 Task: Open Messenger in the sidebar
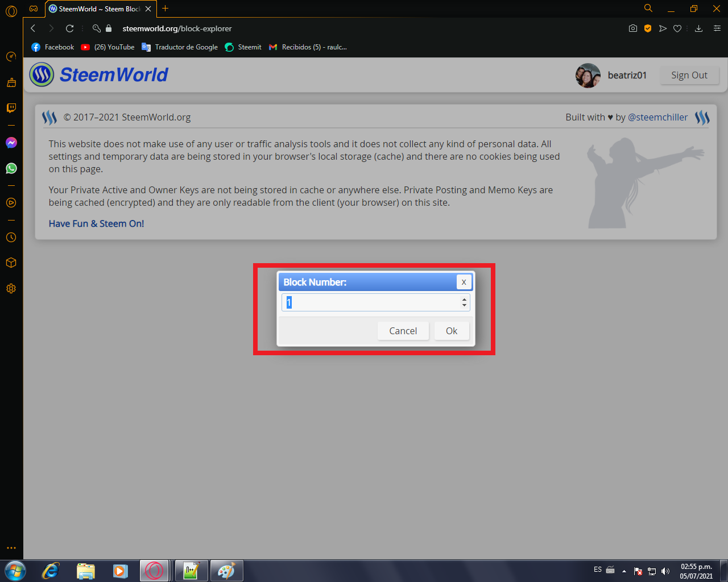point(11,143)
